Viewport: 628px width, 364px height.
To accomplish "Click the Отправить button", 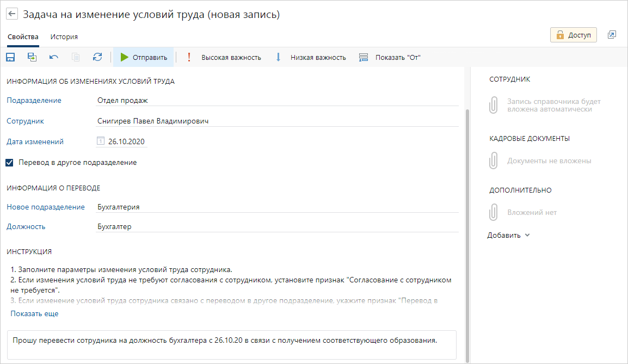I will tap(144, 57).
